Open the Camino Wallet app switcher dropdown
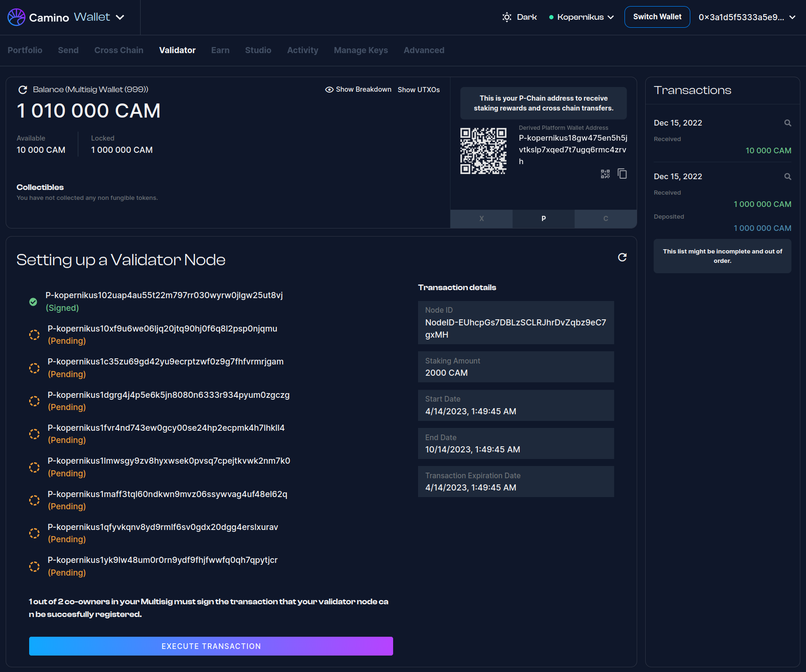The image size is (806, 672). [x=120, y=17]
